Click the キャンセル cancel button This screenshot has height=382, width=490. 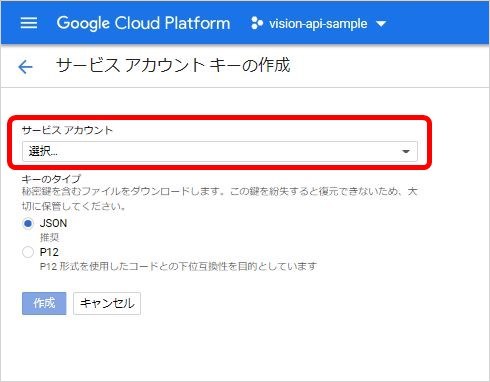[x=107, y=303]
